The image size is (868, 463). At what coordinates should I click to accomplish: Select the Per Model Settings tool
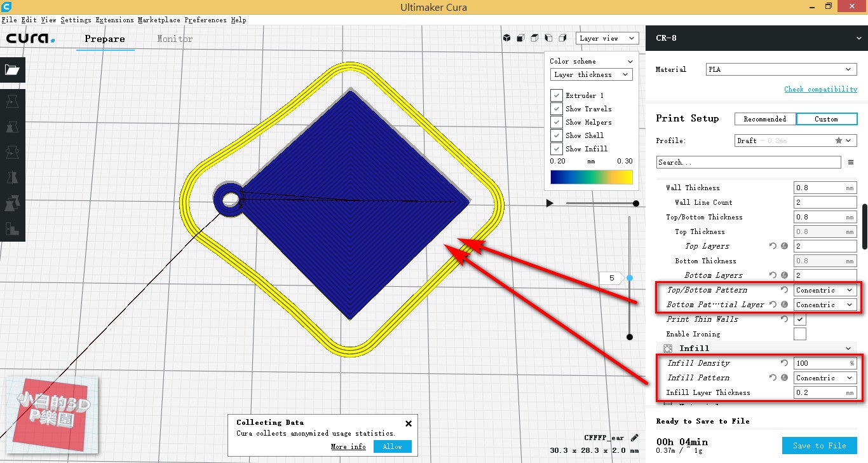tap(12, 204)
